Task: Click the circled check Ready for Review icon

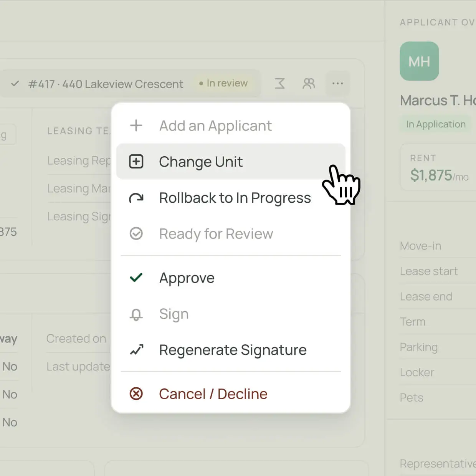Action: (x=136, y=233)
